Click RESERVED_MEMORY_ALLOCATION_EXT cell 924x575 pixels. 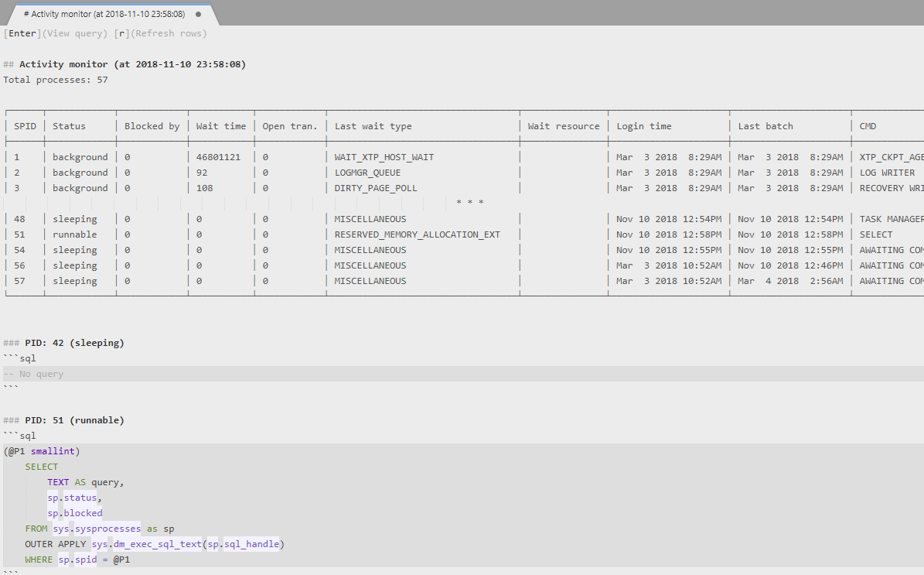(x=418, y=234)
